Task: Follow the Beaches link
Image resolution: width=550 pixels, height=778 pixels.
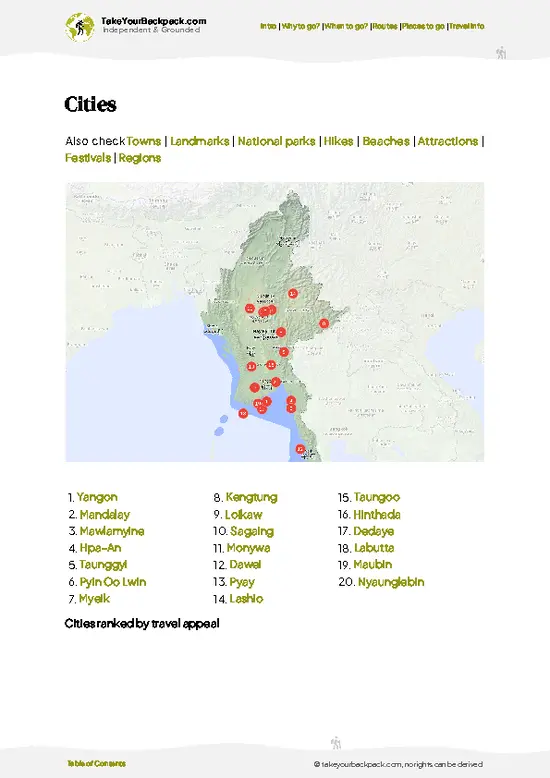Action: [386, 141]
